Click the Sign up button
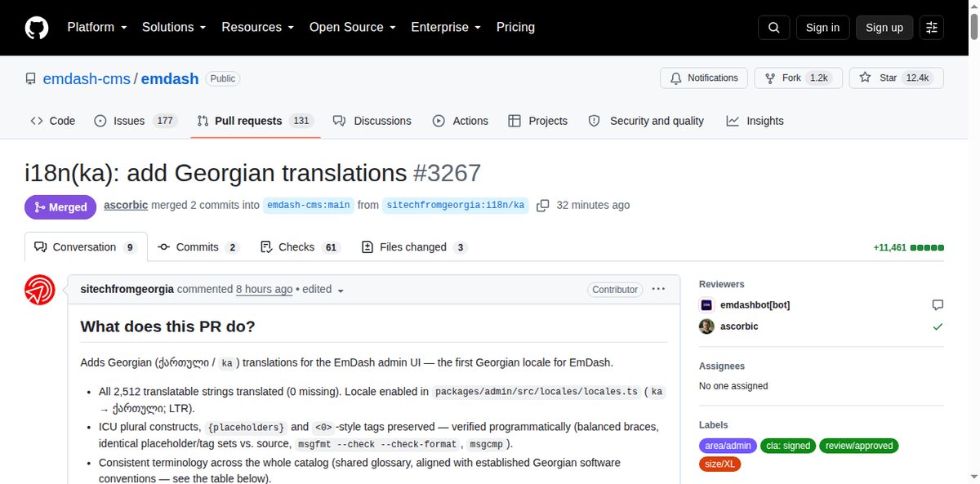This screenshot has height=484, width=980. coord(884,28)
